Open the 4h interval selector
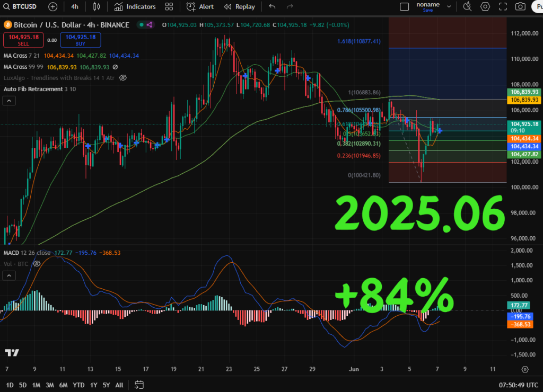 coord(74,6)
